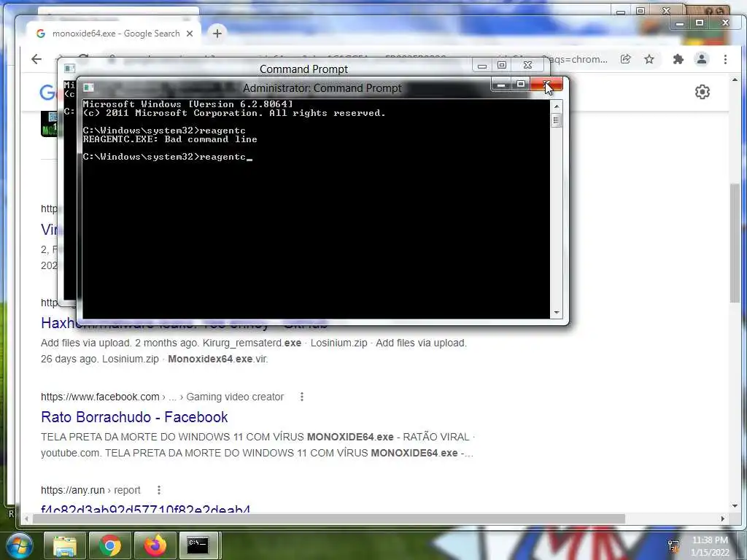The image size is (747, 560).
Task: Open the Windows Start orb
Action: coord(19,545)
